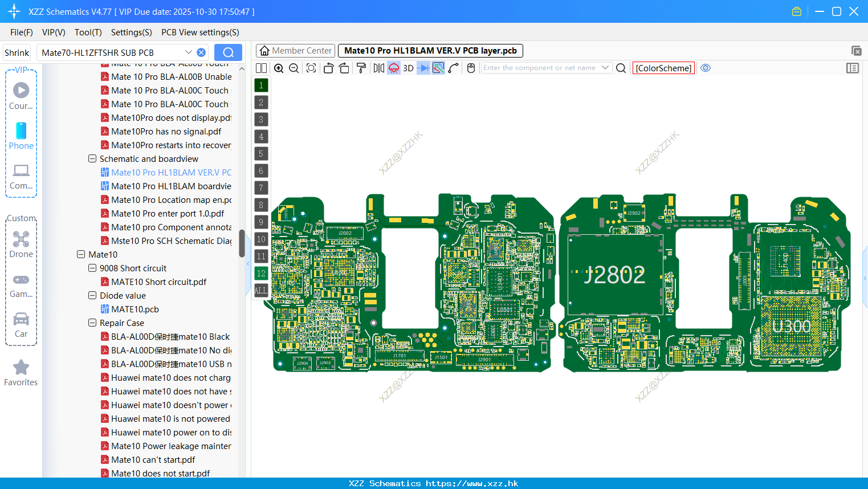Toggle net routing display icon
Viewport: 868px width, 489px height.
[438, 68]
